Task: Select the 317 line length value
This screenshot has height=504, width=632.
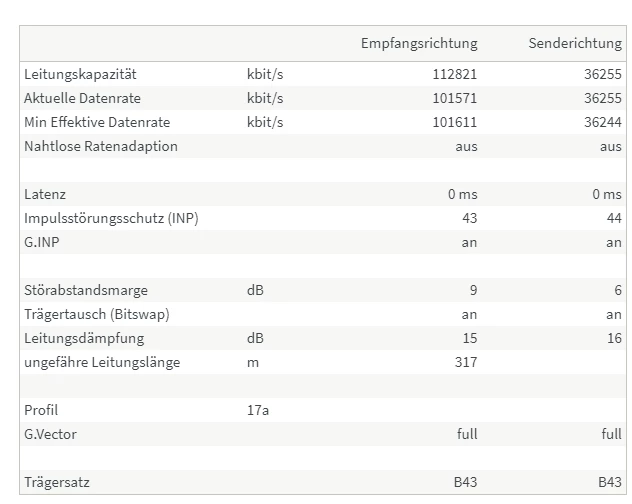Action: 465,362
